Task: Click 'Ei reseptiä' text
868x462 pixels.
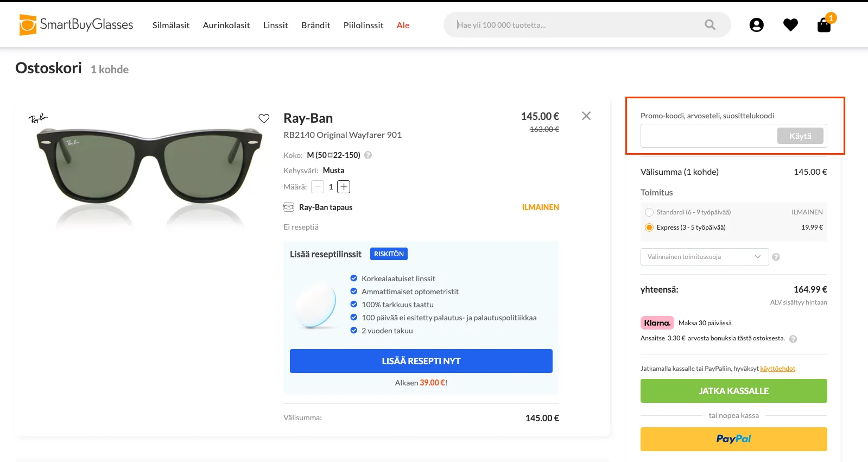Action: (x=301, y=227)
